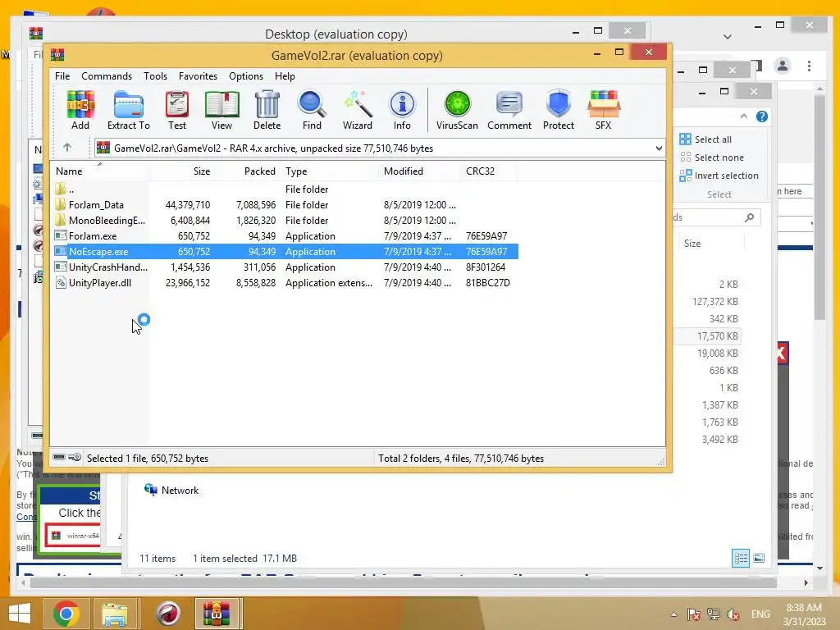Viewport: 840px width, 630px height.
Task: Switch Explorer to large icons view
Action: click(759, 558)
